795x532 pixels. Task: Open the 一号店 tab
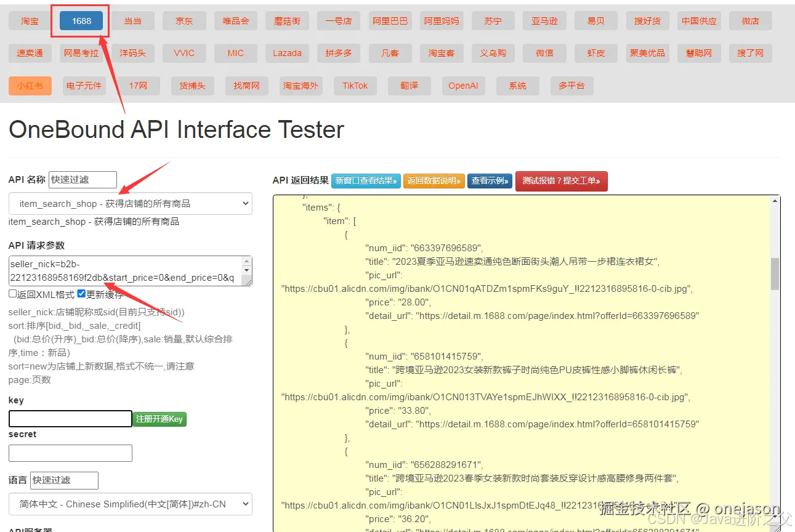[x=339, y=21]
